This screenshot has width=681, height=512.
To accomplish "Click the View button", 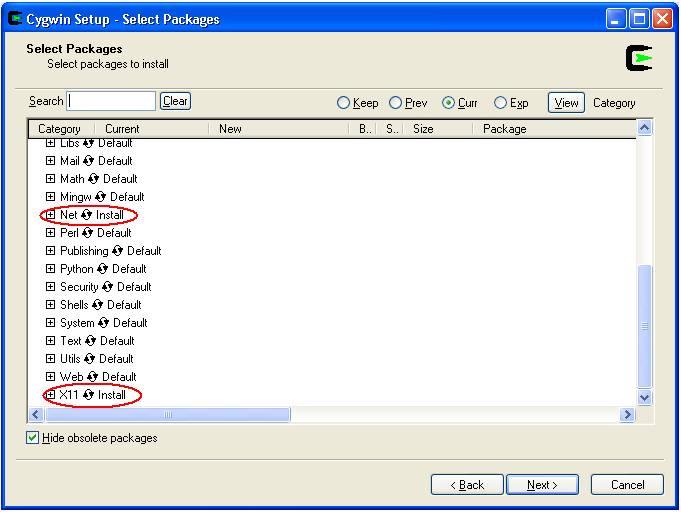I will [566, 103].
